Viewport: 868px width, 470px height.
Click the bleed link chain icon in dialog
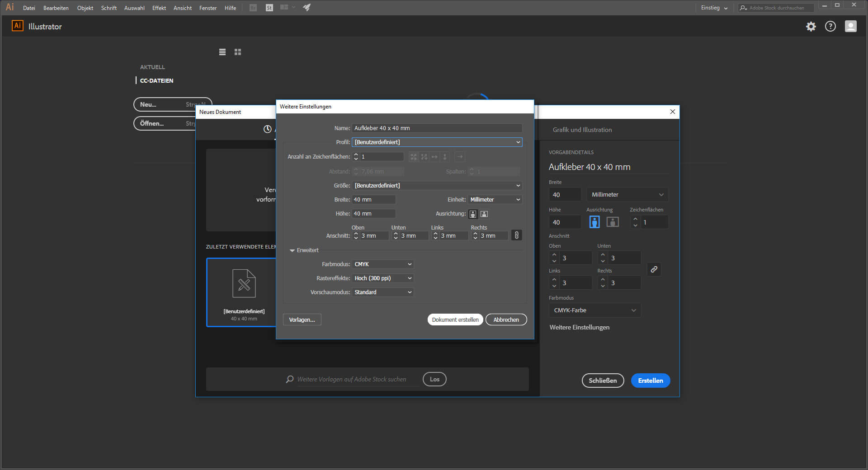(516, 235)
